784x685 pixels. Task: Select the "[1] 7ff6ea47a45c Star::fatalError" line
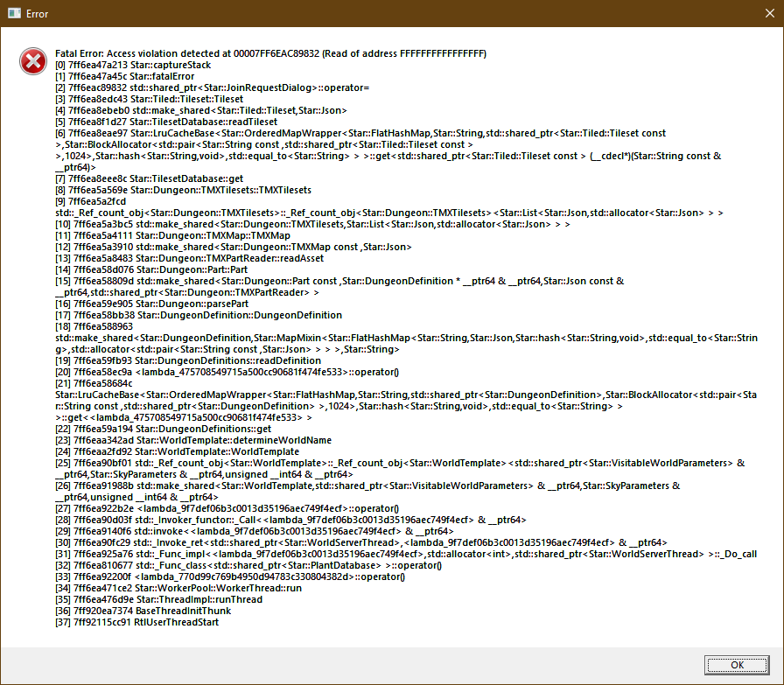coord(124,76)
